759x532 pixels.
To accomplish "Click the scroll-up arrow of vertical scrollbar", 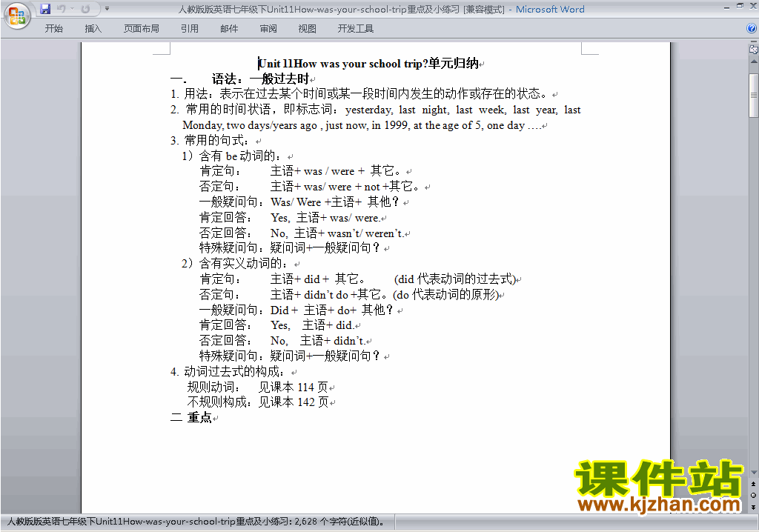I will pos(754,62).
